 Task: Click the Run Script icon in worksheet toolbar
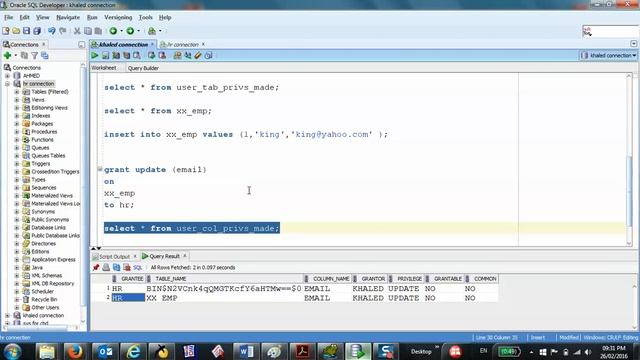tap(105, 56)
